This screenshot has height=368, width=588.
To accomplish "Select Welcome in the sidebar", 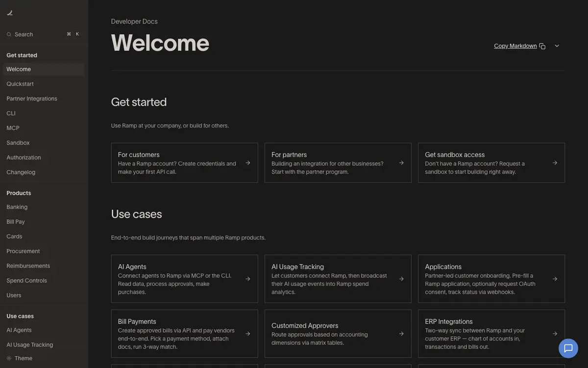I will pyautogui.click(x=44, y=69).
